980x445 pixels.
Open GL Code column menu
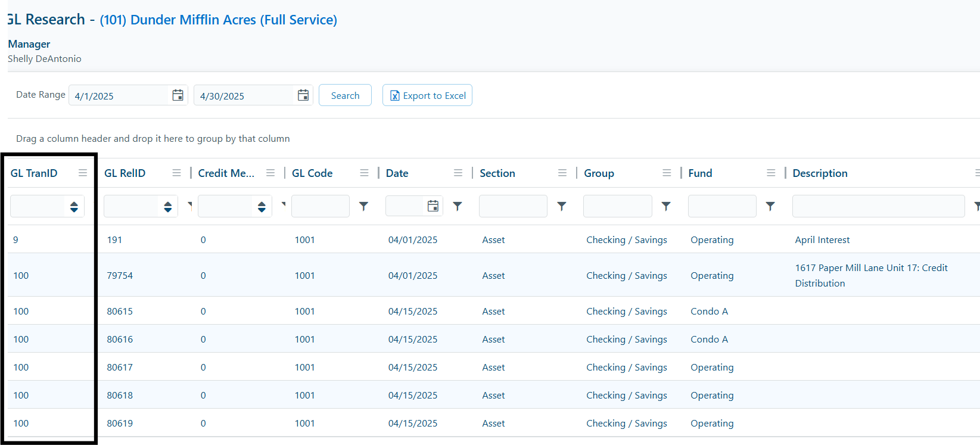coord(364,173)
